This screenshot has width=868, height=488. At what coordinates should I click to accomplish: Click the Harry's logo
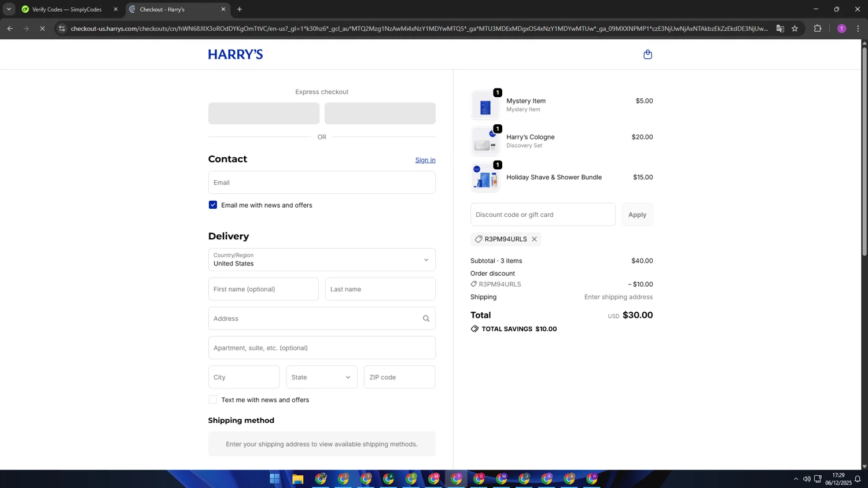pyautogui.click(x=236, y=54)
